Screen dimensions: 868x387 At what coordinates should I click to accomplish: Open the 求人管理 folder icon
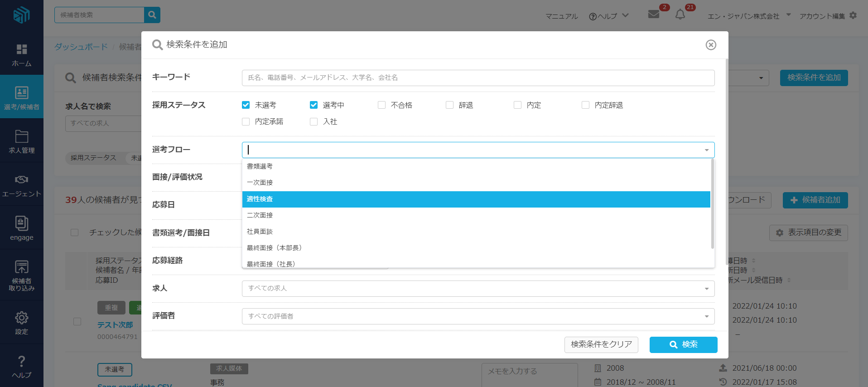(21, 136)
